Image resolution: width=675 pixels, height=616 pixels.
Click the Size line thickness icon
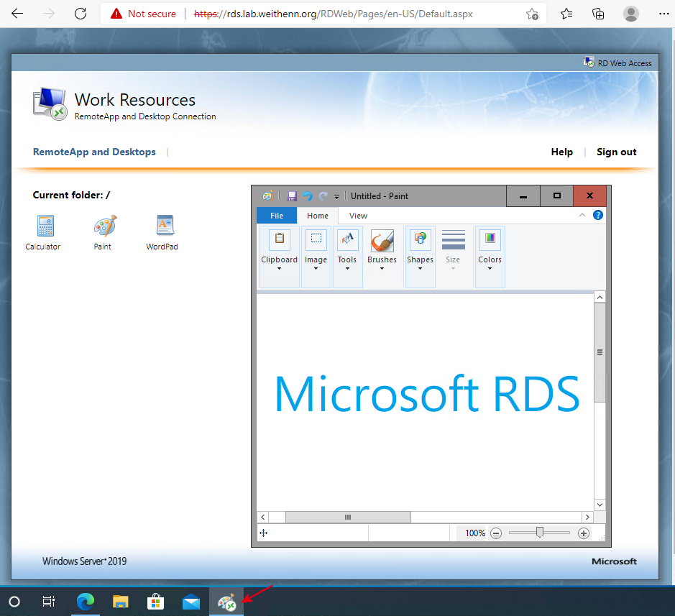point(454,240)
